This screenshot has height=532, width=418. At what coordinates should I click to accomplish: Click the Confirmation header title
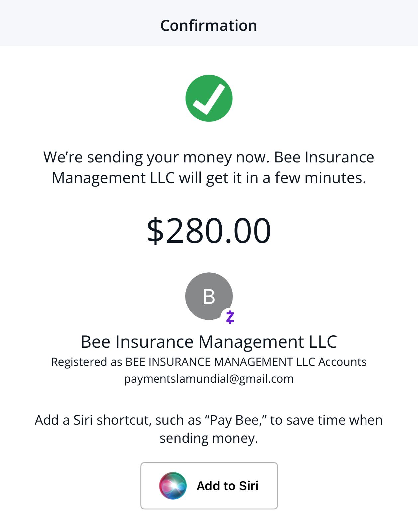point(209,26)
